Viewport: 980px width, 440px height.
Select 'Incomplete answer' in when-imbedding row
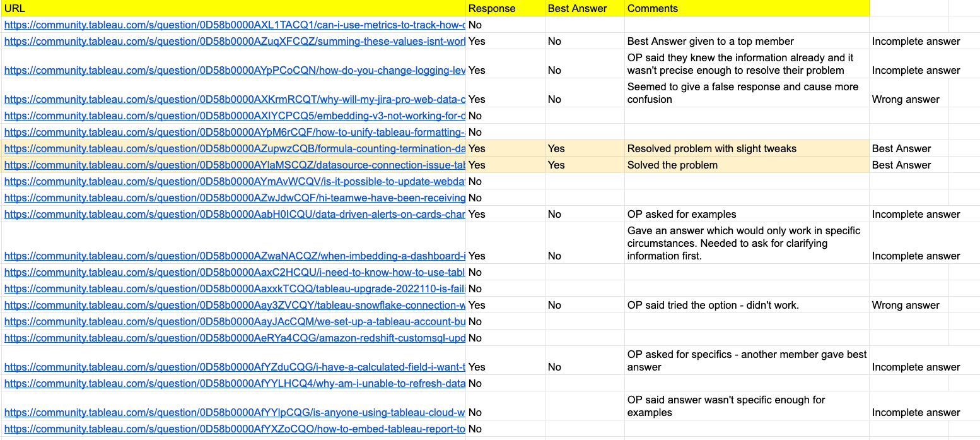point(916,256)
